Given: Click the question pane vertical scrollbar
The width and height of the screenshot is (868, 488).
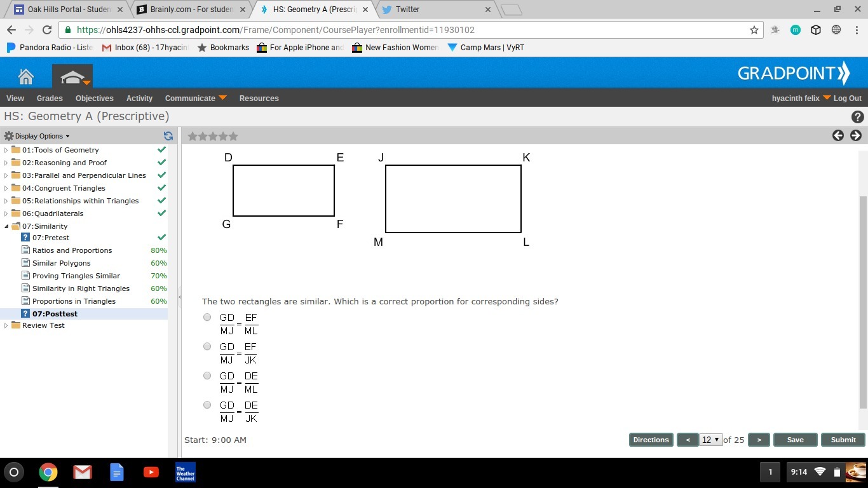Looking at the screenshot, I should point(862,302).
